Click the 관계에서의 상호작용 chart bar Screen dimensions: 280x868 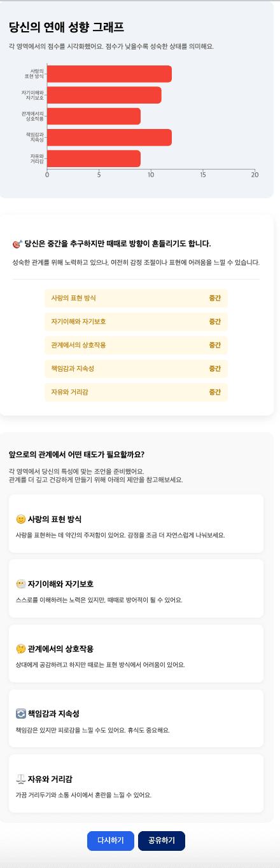(x=94, y=116)
